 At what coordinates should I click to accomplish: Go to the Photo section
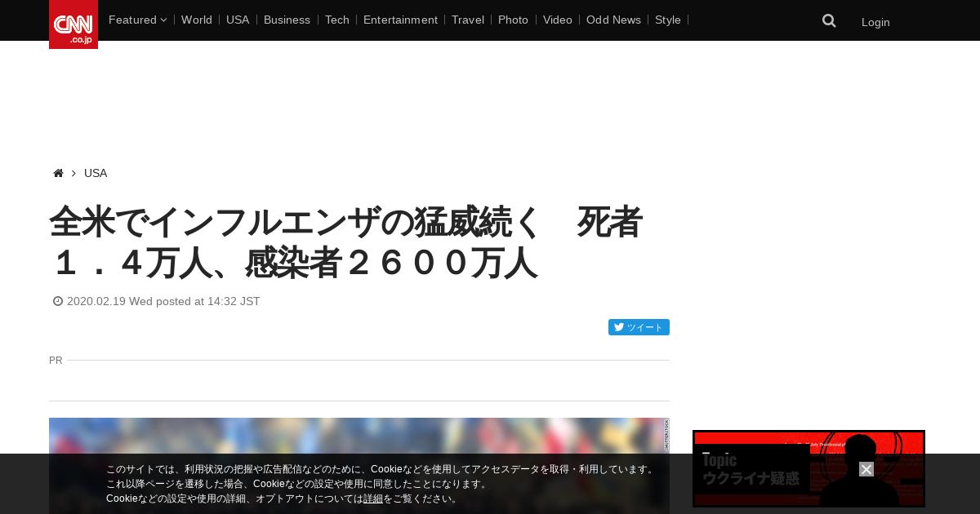(513, 20)
